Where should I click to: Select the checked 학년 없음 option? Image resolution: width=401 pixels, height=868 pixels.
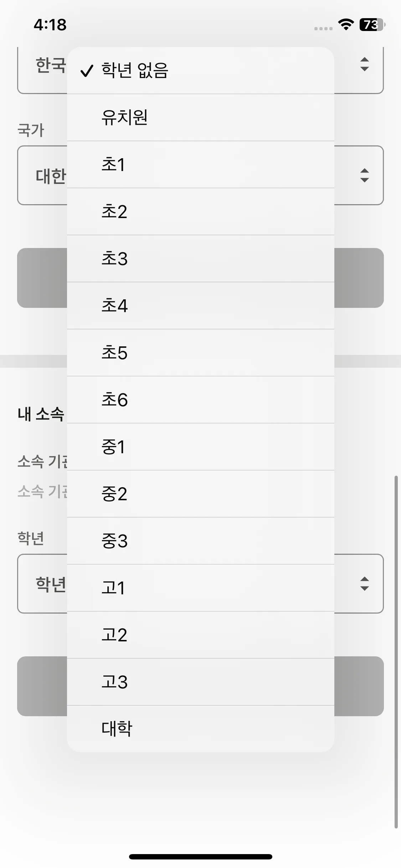(200, 70)
